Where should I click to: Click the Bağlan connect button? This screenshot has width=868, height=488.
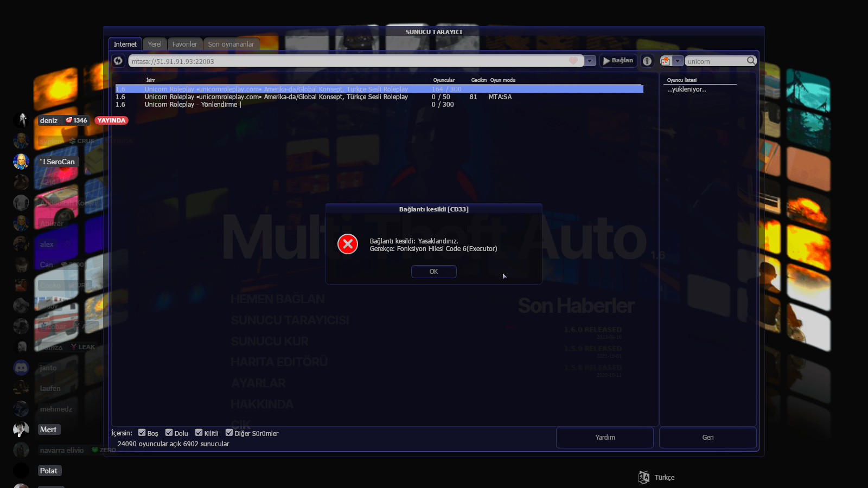pyautogui.click(x=618, y=61)
